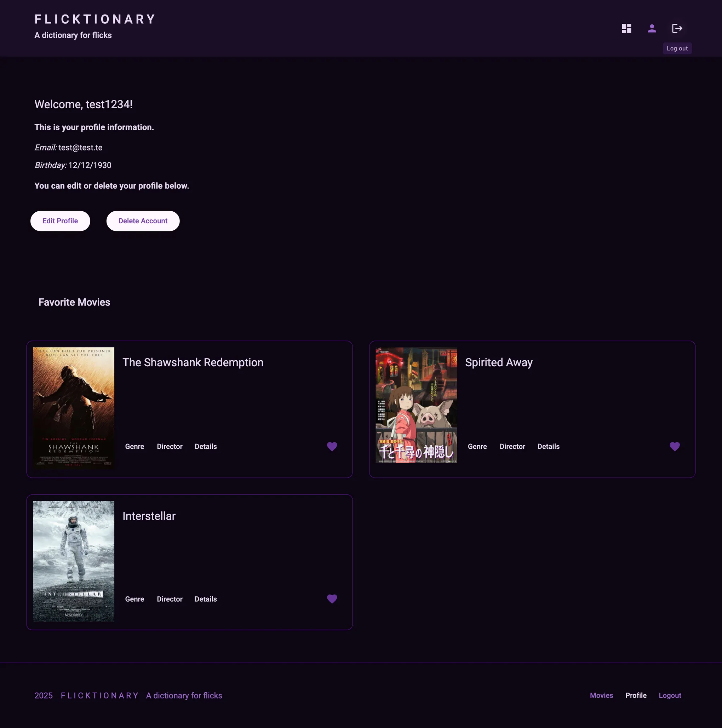722x728 pixels.
Task: Expand Details for Interstellar
Action: click(206, 599)
